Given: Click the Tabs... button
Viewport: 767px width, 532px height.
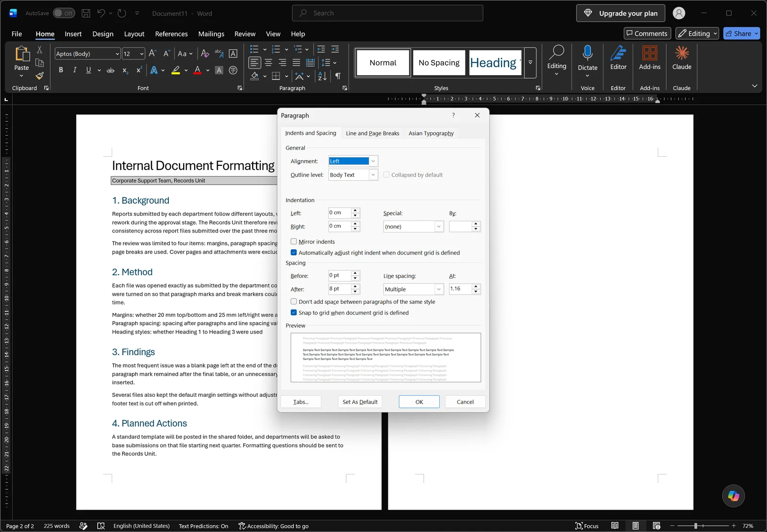Looking at the screenshot, I should coord(301,402).
